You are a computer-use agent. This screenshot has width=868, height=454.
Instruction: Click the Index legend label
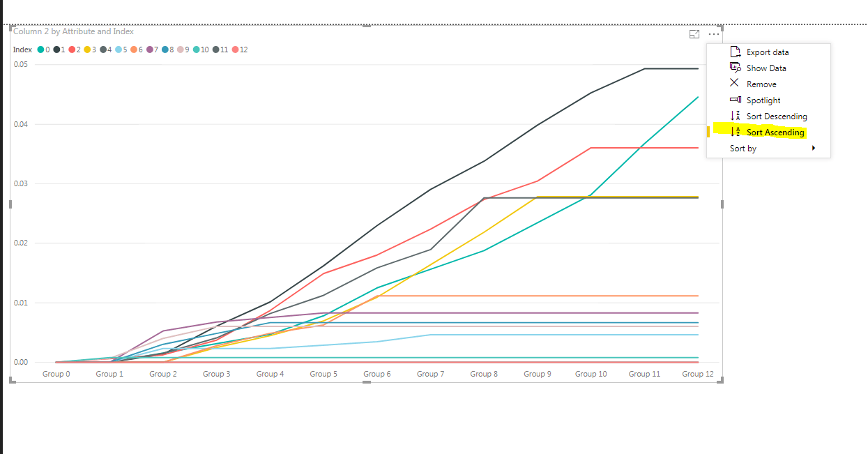21,50
